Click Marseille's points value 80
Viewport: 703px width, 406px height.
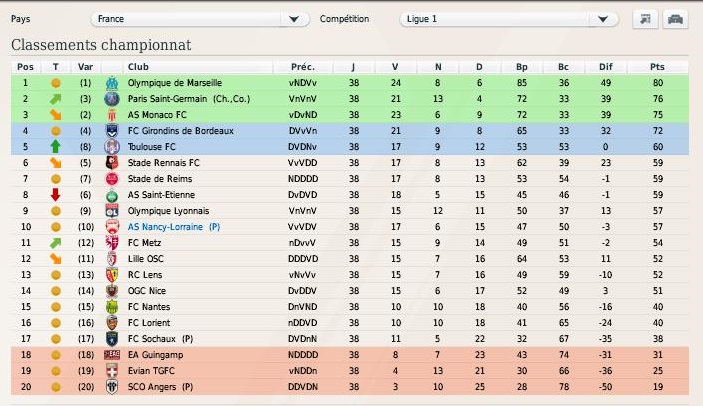658,83
